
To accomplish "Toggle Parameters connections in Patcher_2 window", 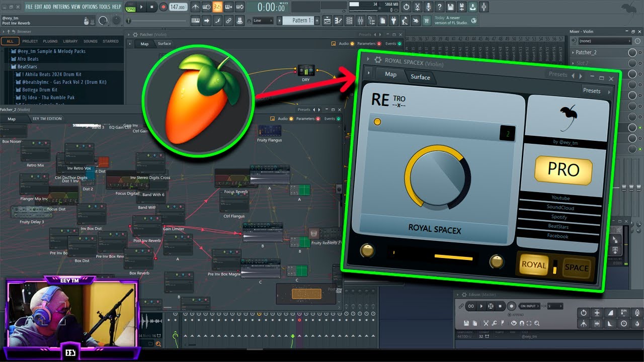I will [318, 119].
